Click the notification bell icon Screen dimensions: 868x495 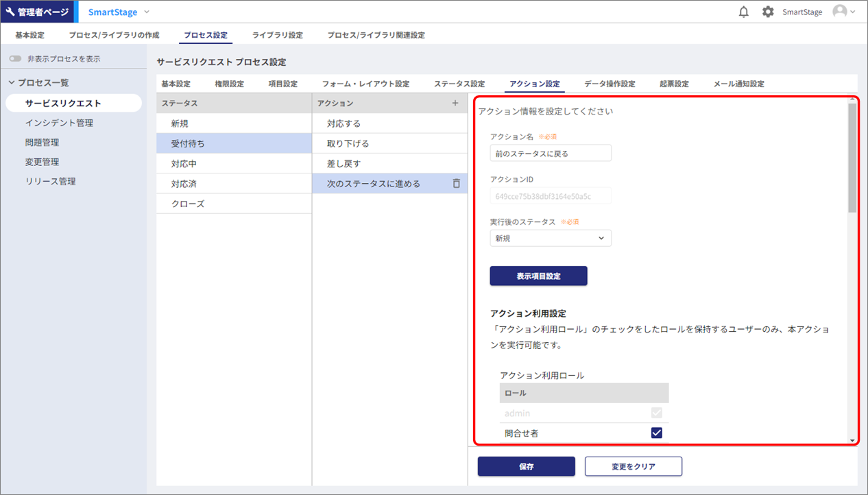tap(743, 12)
